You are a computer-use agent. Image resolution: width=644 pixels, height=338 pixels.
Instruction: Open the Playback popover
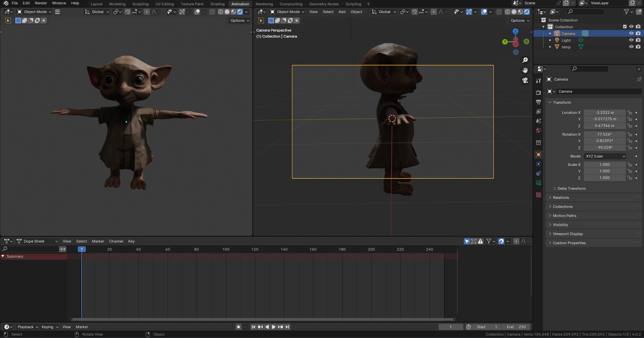[28, 327]
